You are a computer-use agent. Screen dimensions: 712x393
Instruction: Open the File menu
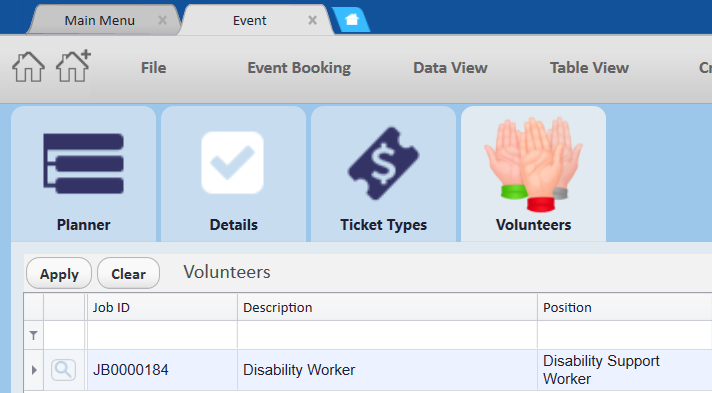coord(153,68)
